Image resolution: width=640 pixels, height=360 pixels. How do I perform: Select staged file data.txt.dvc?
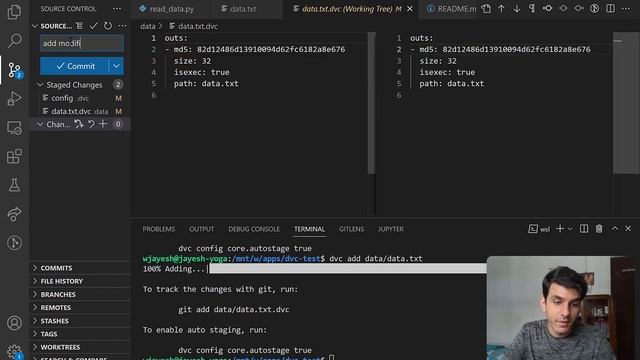point(81,111)
